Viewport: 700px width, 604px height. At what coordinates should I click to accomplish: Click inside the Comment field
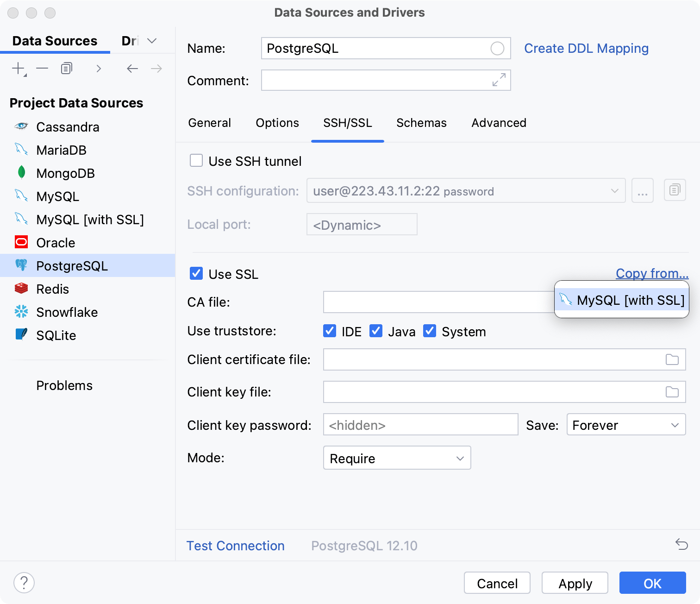pos(386,80)
